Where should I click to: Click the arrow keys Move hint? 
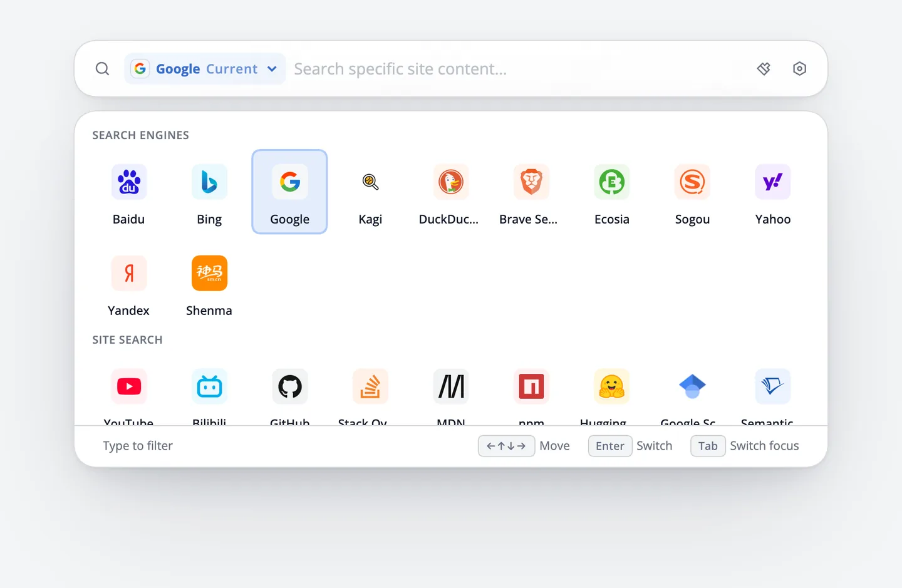506,446
